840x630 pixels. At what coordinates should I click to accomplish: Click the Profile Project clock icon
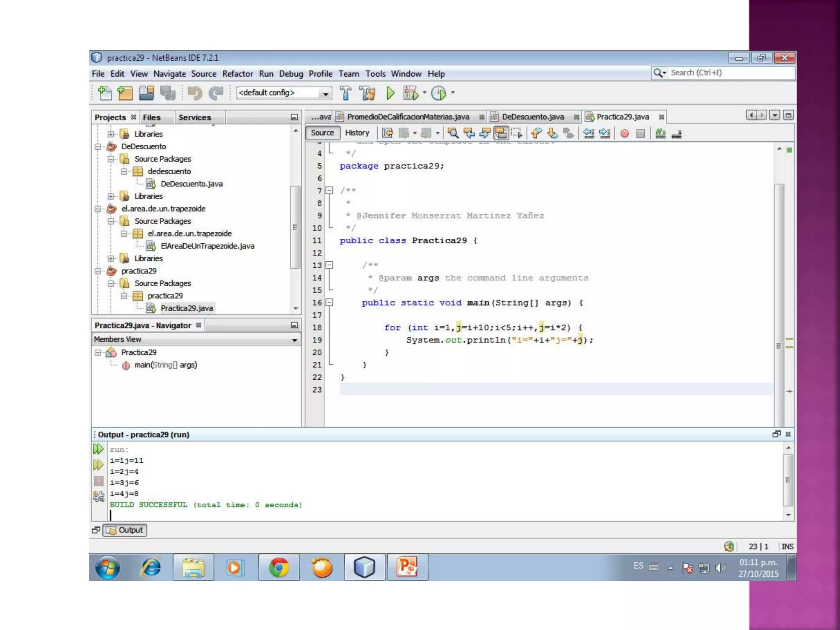tap(439, 93)
